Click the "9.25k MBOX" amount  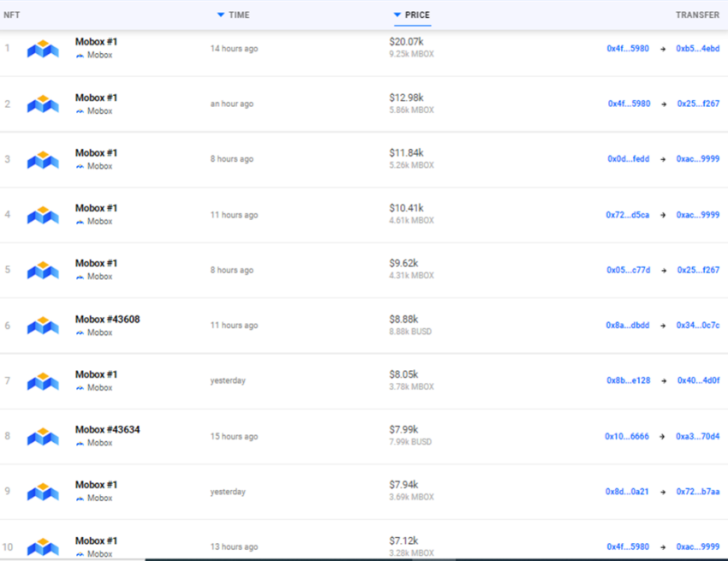[x=411, y=54]
